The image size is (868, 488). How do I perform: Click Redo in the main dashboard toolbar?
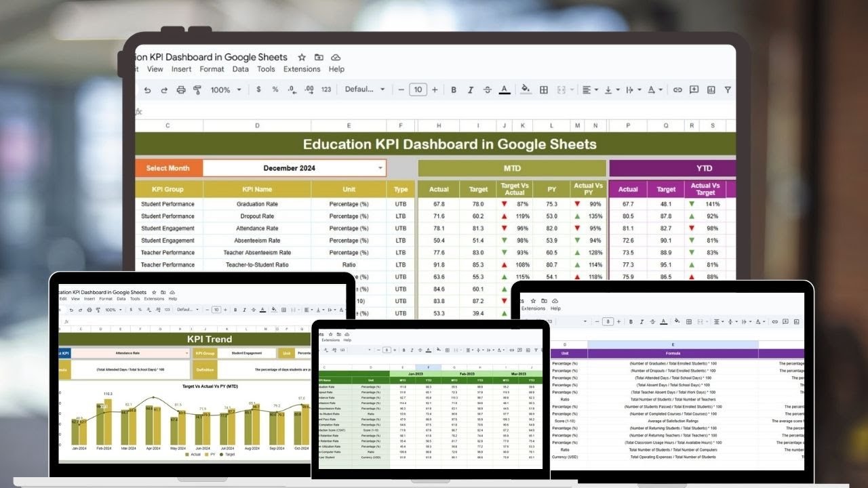[x=163, y=89]
